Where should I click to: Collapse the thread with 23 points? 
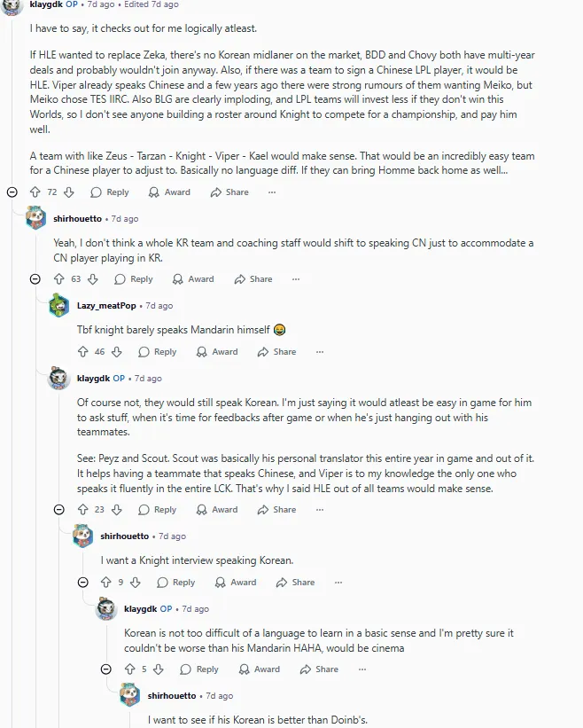coord(59,510)
